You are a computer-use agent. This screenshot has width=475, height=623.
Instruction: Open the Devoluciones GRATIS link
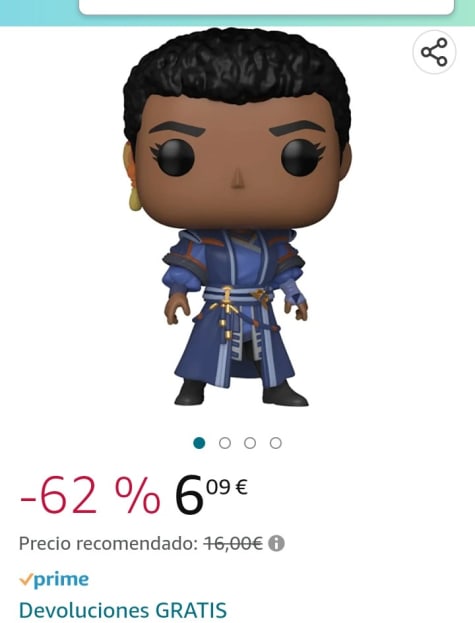point(123,610)
